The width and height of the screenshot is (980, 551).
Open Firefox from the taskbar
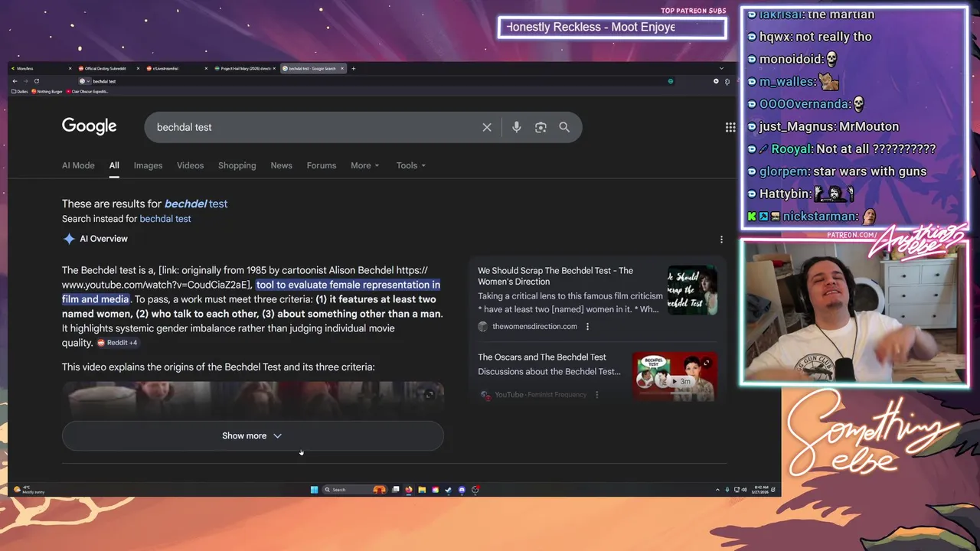[409, 490]
